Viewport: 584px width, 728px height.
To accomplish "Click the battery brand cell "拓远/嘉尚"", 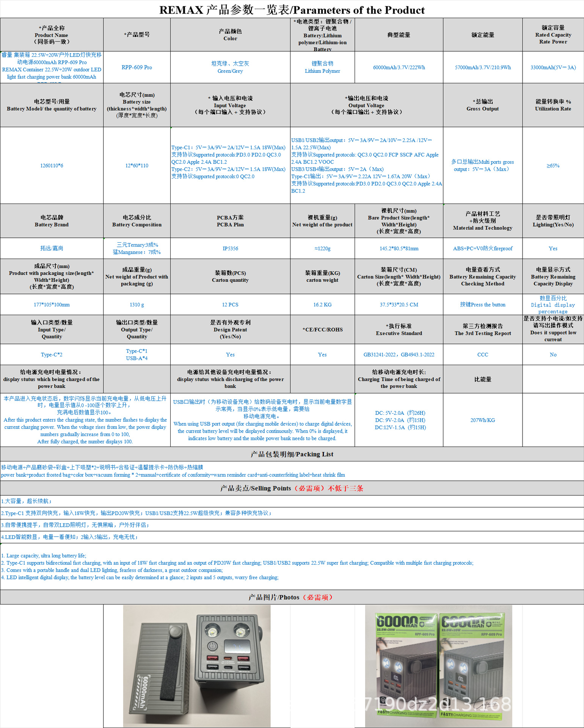I will (x=52, y=248).
